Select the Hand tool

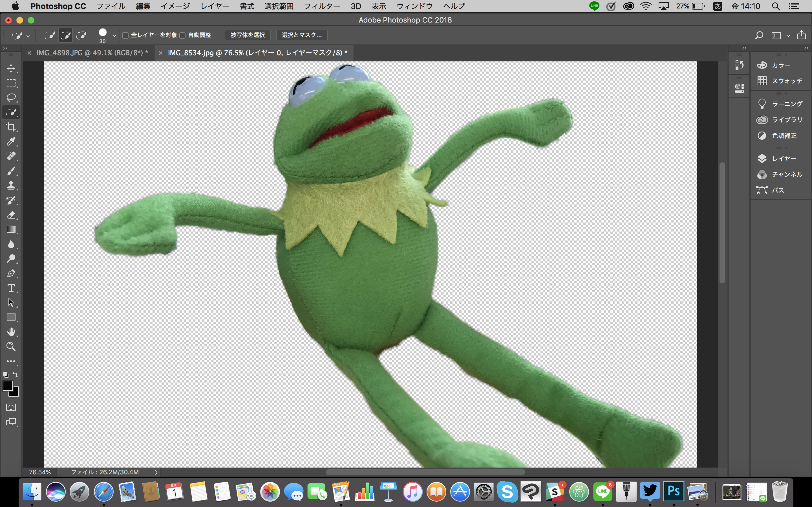click(11, 332)
